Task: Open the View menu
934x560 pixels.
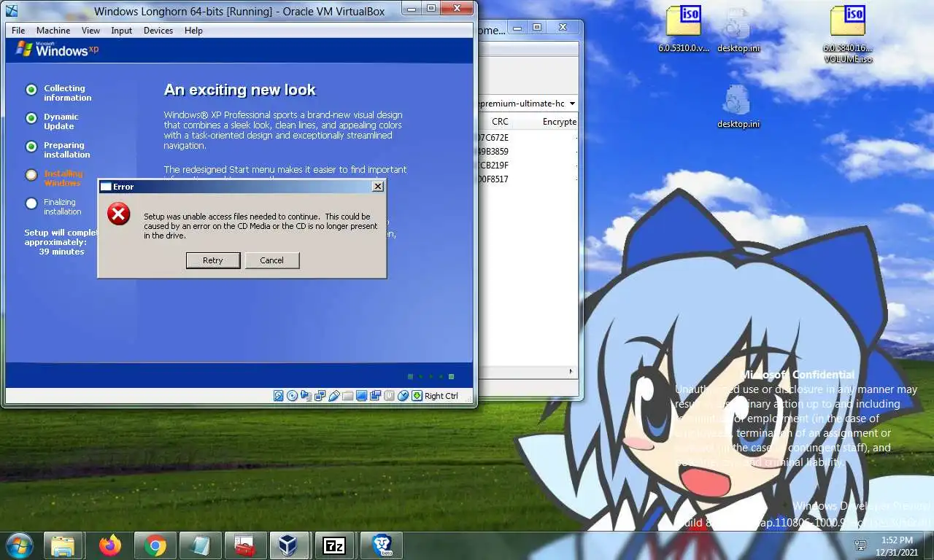Action: (x=90, y=31)
